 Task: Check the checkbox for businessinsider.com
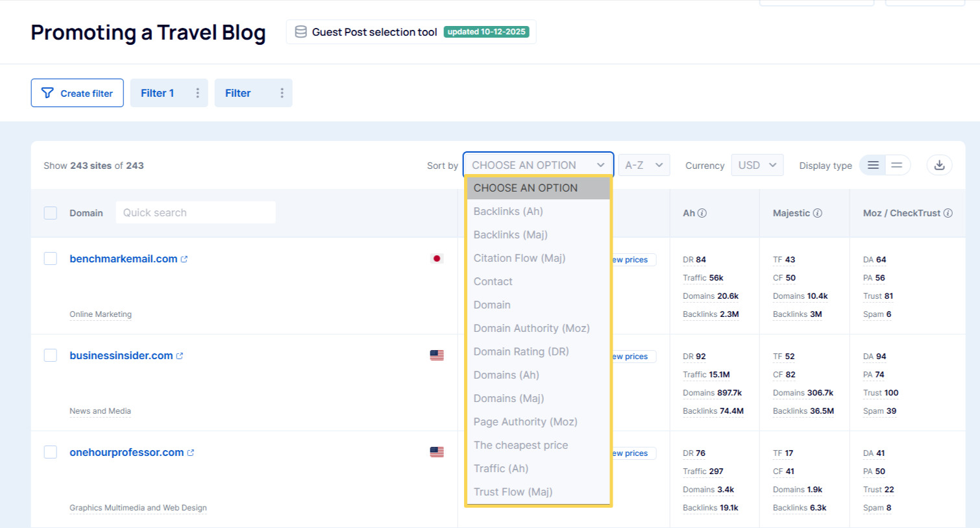pos(50,355)
